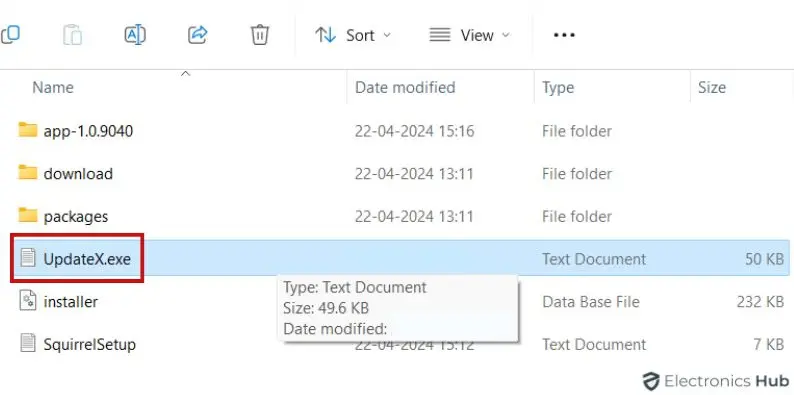Open the Sort dropdown
The image size is (794, 395).
tap(353, 35)
